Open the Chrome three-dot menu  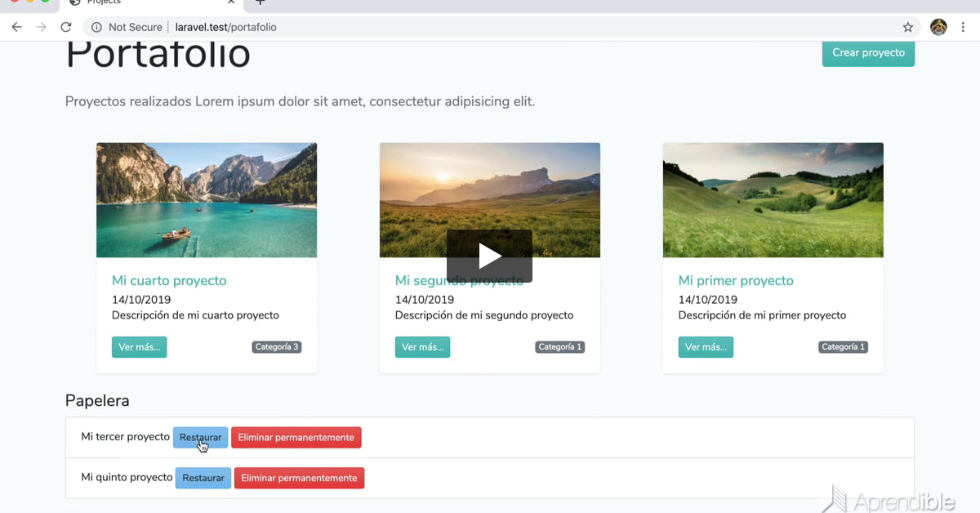click(x=964, y=27)
